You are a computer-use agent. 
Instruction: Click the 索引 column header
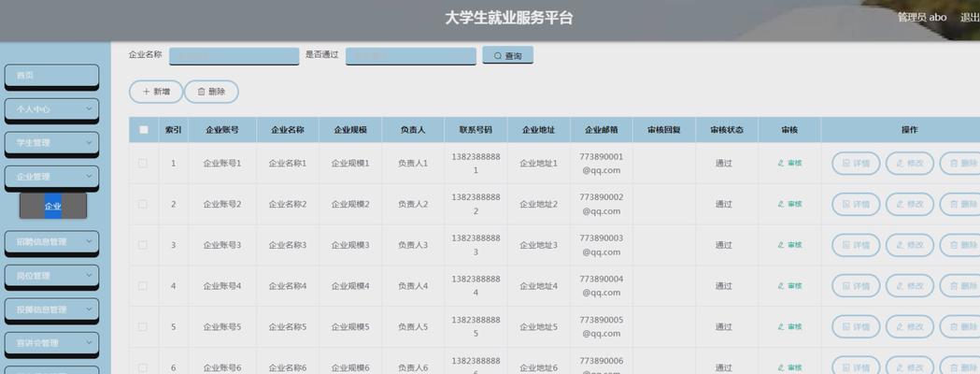point(173,130)
